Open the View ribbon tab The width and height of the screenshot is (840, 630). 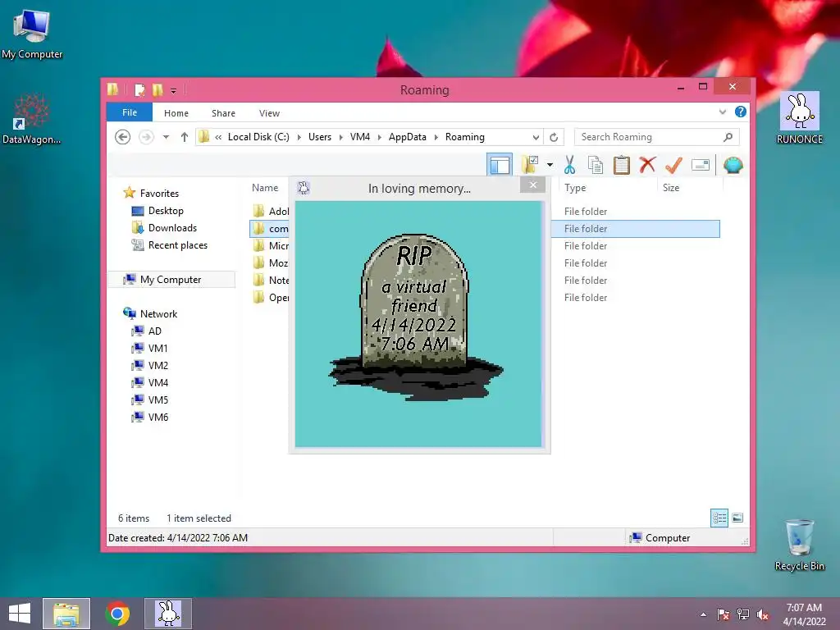pyautogui.click(x=269, y=113)
